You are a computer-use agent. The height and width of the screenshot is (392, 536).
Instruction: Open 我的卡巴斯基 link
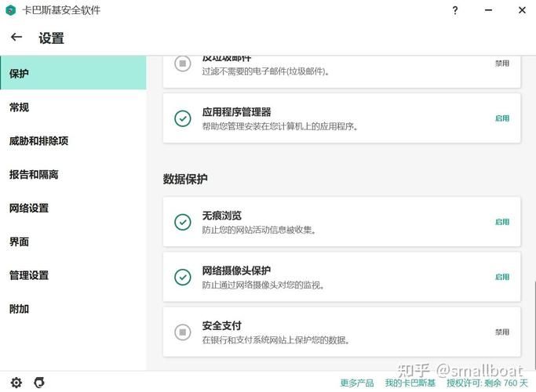pos(410,383)
